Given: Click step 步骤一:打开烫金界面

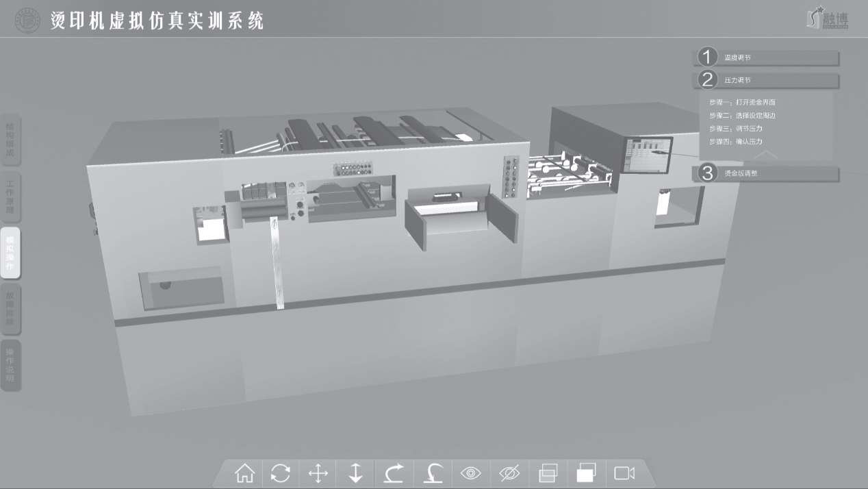Looking at the screenshot, I should [x=742, y=102].
